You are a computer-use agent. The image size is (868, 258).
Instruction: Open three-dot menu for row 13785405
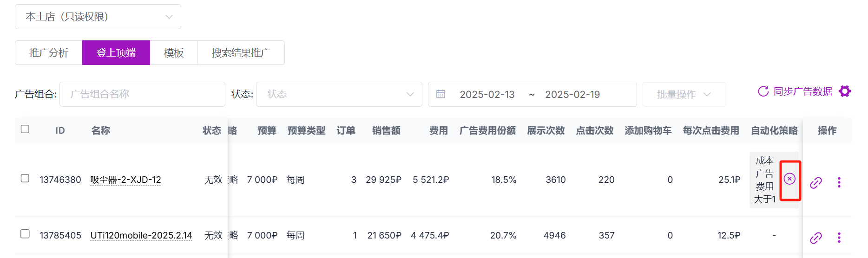pyautogui.click(x=839, y=238)
